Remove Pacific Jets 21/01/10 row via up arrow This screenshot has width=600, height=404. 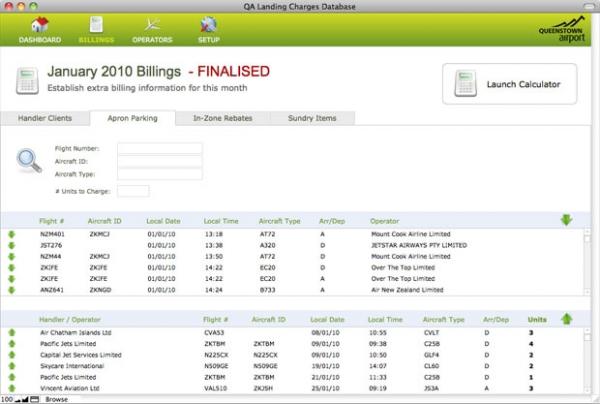[11, 377]
